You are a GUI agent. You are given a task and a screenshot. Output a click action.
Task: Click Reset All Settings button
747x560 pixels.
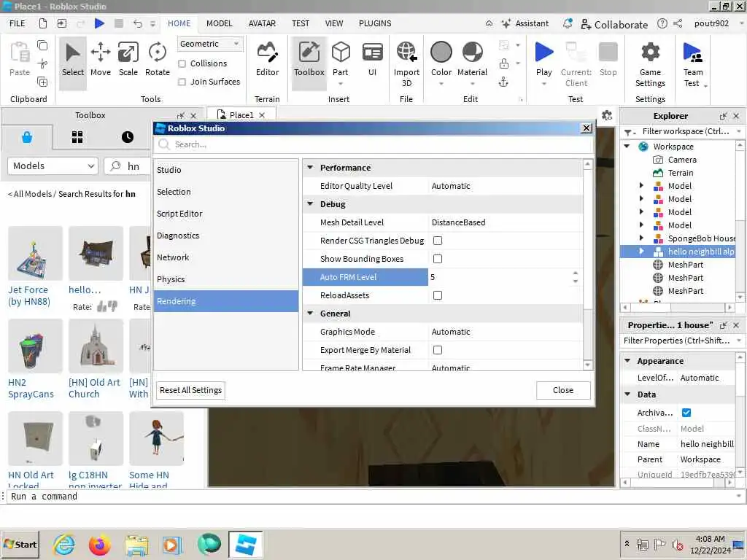[x=190, y=390]
